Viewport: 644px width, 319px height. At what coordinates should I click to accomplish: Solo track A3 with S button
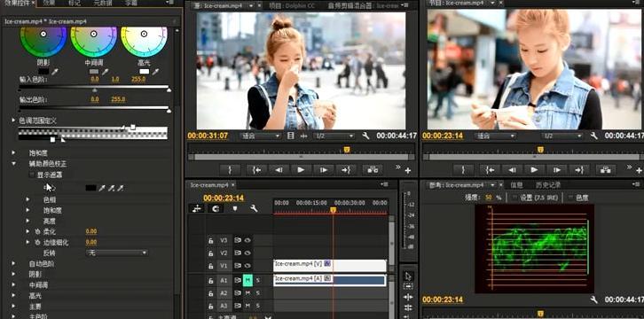(258, 306)
